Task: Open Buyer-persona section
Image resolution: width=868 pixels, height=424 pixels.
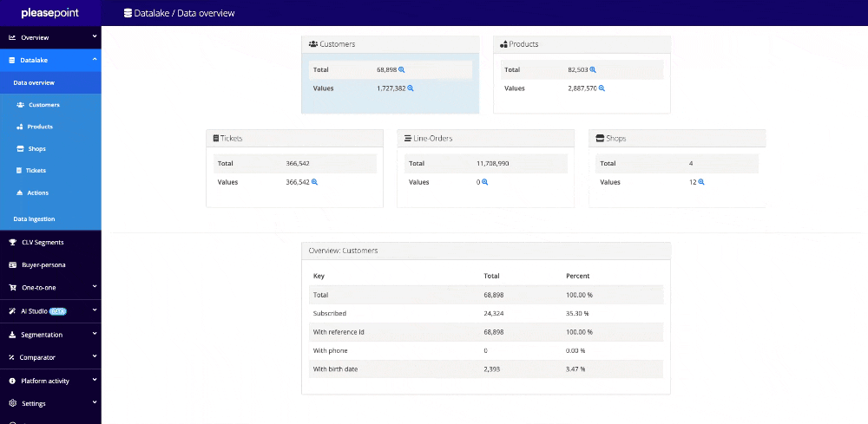Action: [x=43, y=264]
